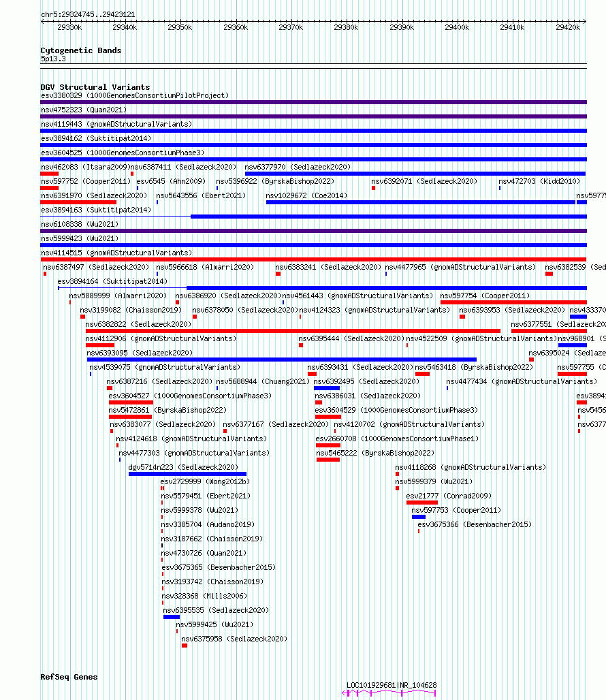This screenshot has width=606, height=700.
Task: Click nsv6395535 (Sedlazeck2020) label
Action: pyautogui.click(x=216, y=610)
